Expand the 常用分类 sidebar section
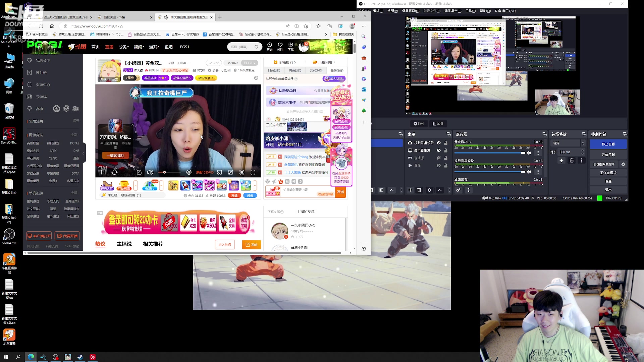The image size is (644, 362). click(x=76, y=121)
